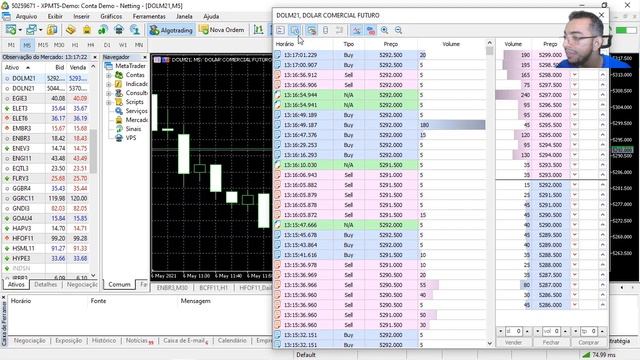640x360 pixels.
Task: Open the Ajuda menu
Action: 211,16
